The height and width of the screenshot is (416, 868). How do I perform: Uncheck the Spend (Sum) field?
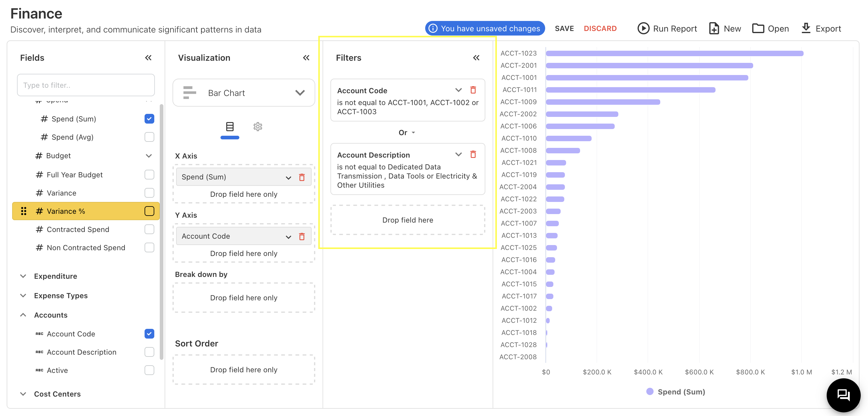tap(149, 118)
